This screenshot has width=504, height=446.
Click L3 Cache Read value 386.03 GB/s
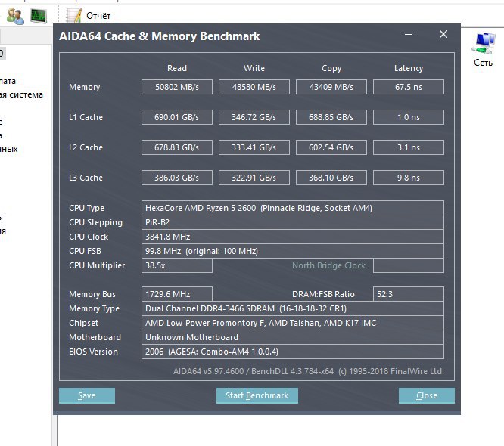177,178
